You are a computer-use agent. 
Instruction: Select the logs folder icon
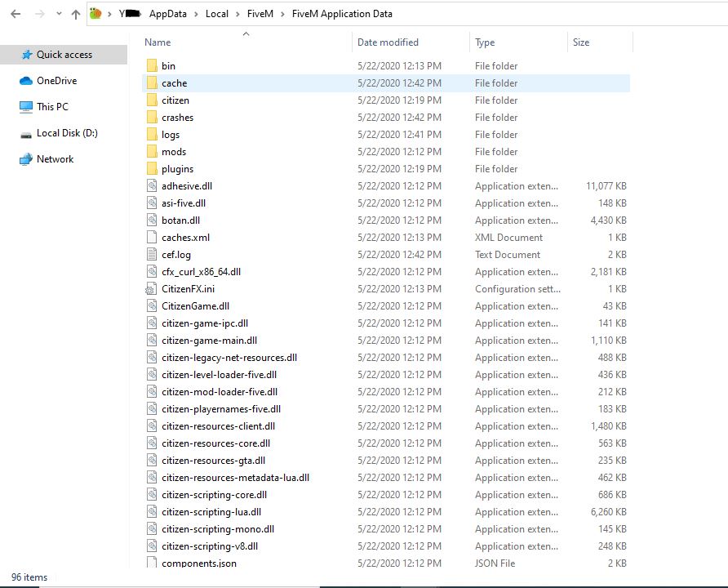tap(152, 134)
